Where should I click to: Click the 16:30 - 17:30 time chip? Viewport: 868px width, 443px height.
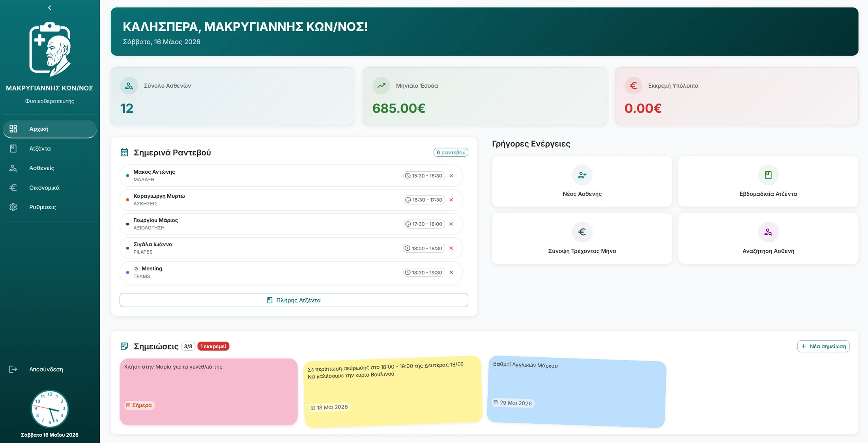(x=424, y=200)
